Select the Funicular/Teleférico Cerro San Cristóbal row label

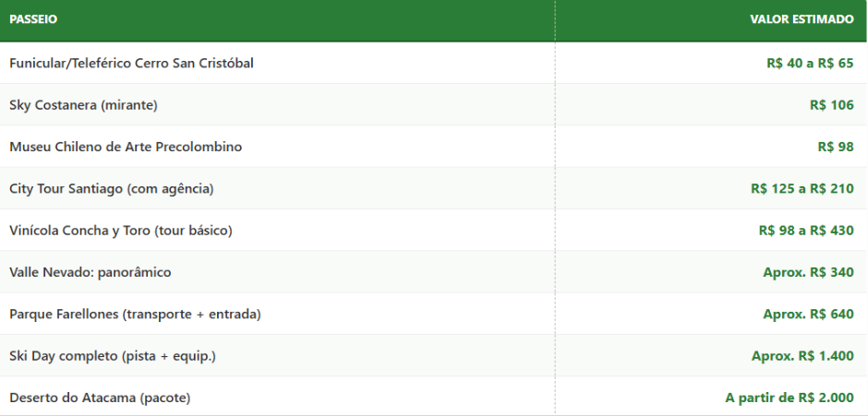(x=131, y=63)
